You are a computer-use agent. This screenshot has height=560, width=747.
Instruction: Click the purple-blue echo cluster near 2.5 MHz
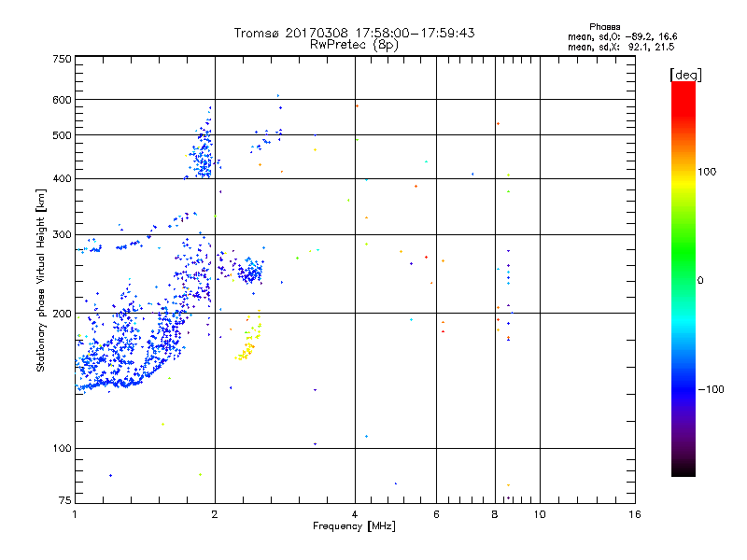(x=250, y=271)
